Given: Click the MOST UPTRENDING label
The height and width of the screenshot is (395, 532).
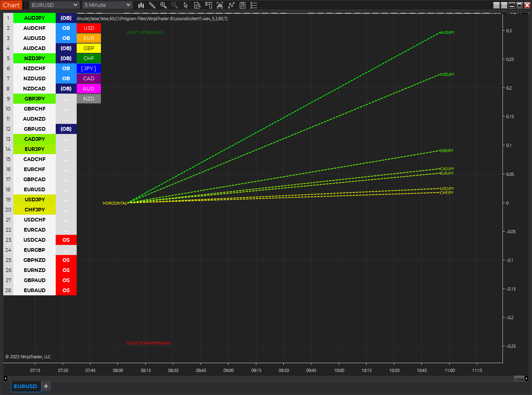Looking at the screenshot, I should pos(145,32).
